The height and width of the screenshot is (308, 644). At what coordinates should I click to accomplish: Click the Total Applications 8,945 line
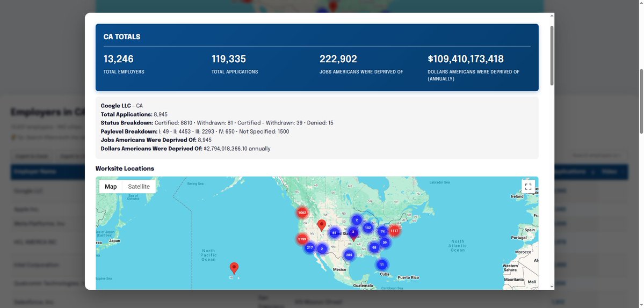point(134,114)
